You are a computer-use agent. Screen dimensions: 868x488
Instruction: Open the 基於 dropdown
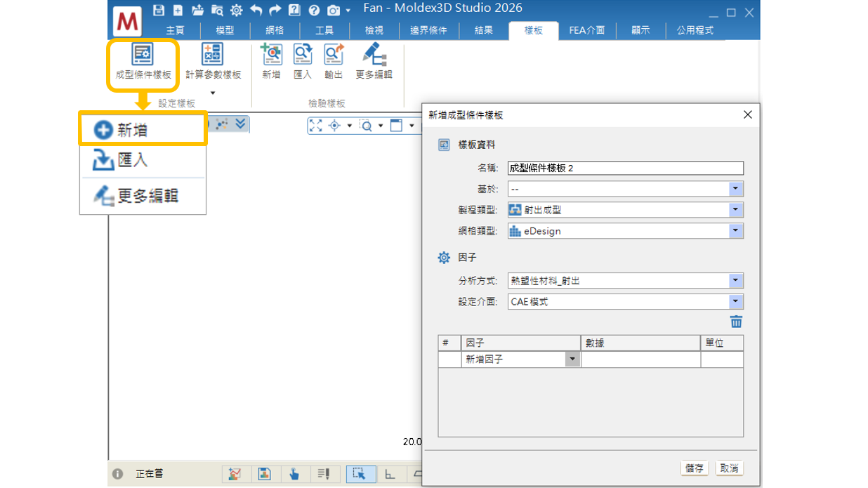[625, 189]
